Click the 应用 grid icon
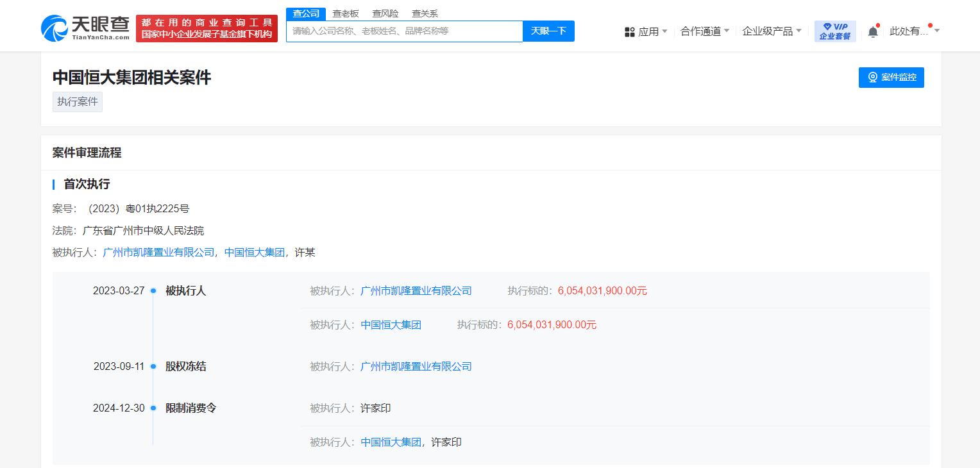This screenshot has height=468, width=980. [630, 31]
